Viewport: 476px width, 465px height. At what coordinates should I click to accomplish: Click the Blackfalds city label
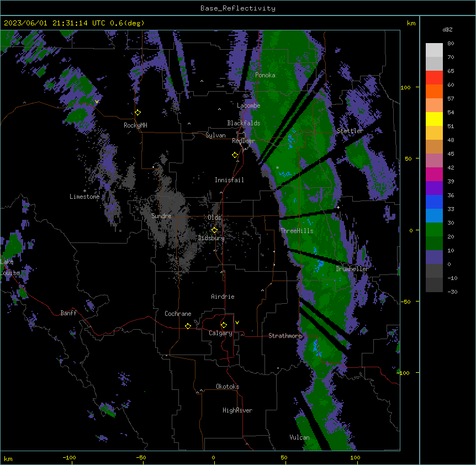(x=244, y=123)
